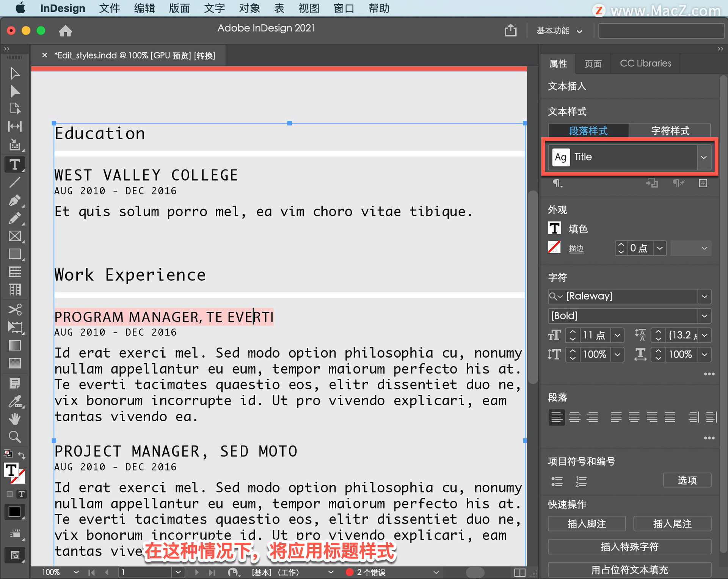Click the 插入脚注 button
The width and height of the screenshot is (728, 579).
pyautogui.click(x=586, y=524)
